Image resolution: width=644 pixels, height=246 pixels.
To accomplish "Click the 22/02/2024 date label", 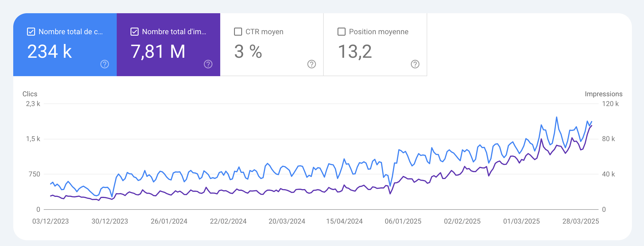I will [x=228, y=221].
